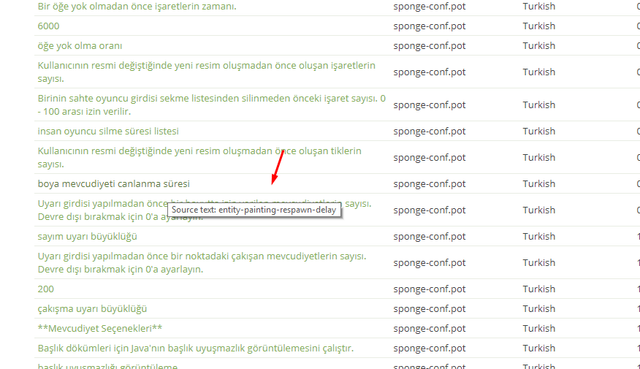Screen dimensions: 640x369
Task: Open the 'öğe yok olma oranı' string
Action: 80,46
